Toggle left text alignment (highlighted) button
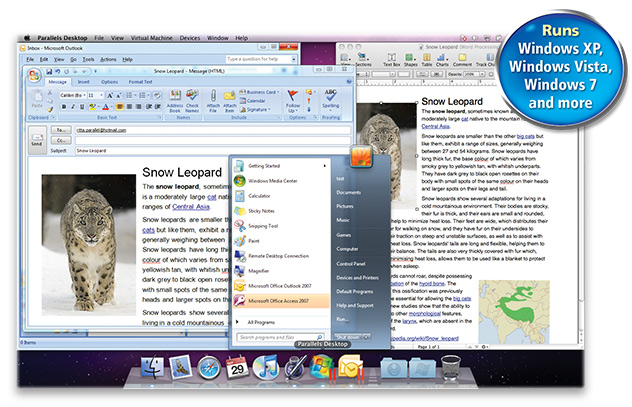The image size is (632, 407). click(120, 107)
